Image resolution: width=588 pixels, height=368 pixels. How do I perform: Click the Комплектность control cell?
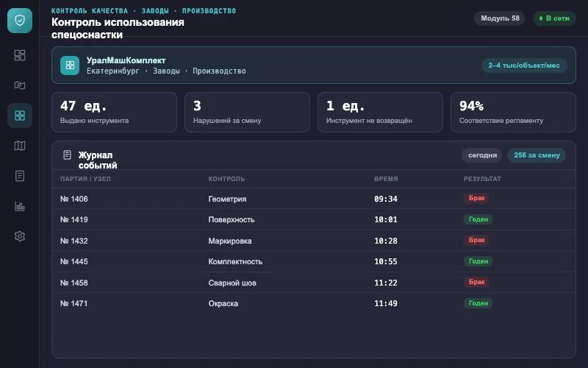point(235,262)
